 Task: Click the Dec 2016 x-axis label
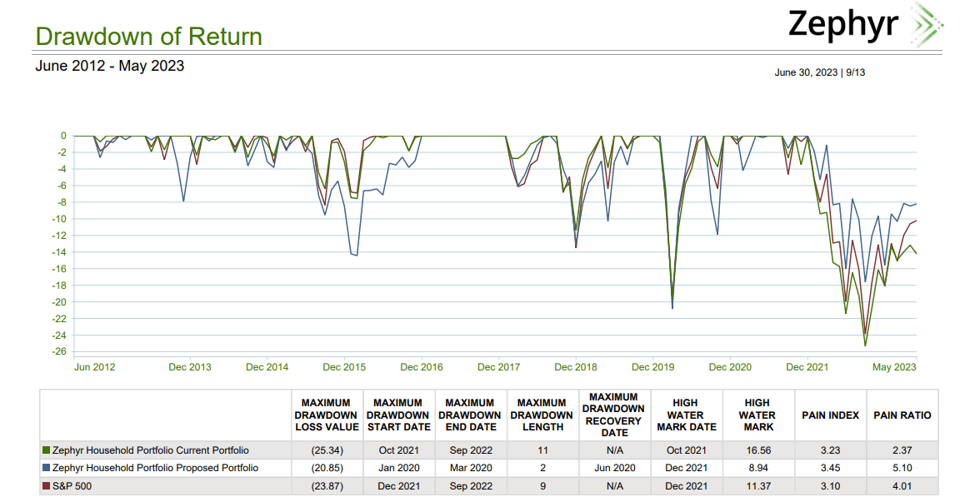pos(422,367)
